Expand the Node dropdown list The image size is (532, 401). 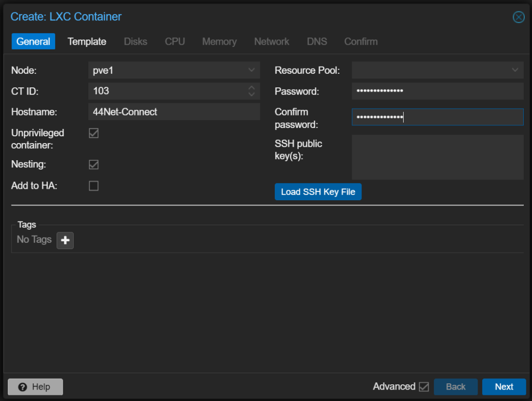tap(251, 70)
